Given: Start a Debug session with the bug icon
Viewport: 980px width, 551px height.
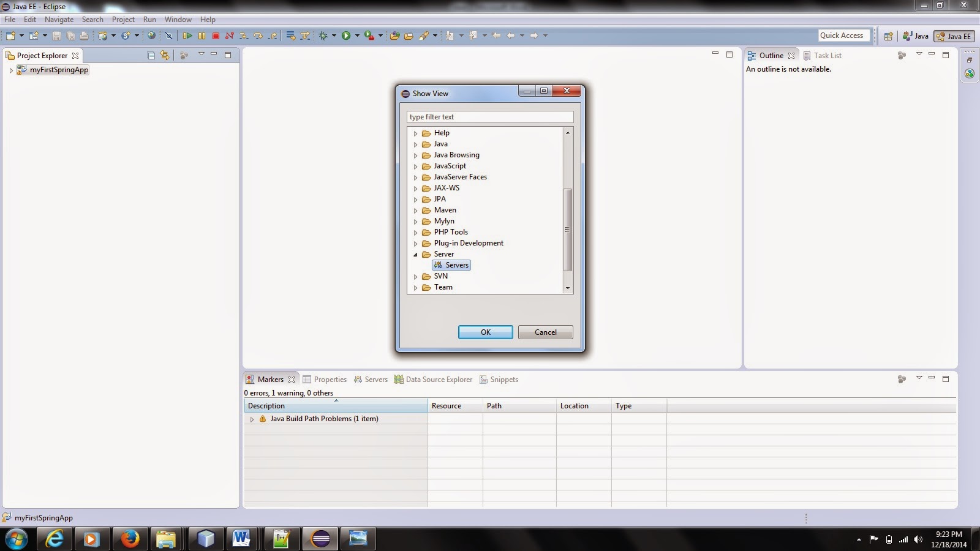Looking at the screenshot, I should coord(323,36).
